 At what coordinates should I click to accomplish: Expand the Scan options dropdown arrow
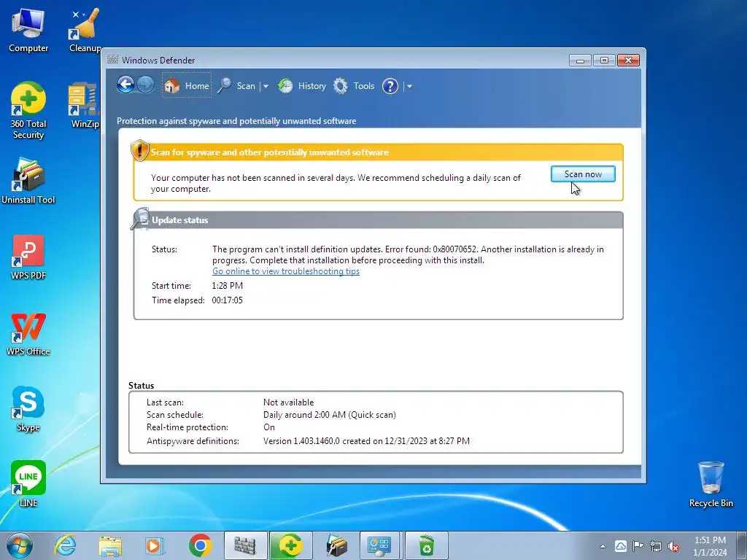pyautogui.click(x=266, y=86)
